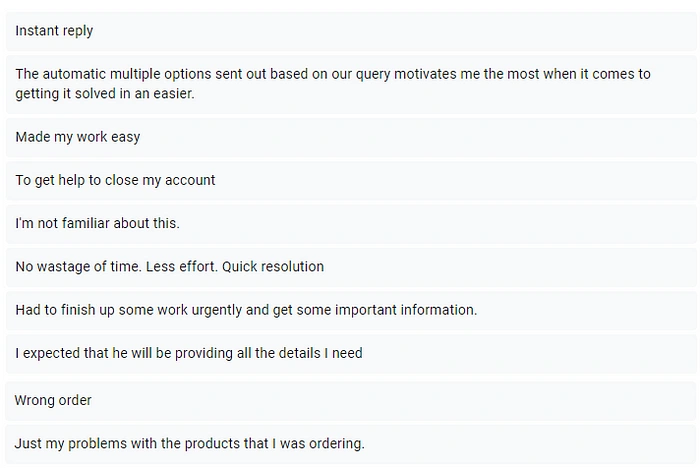Open the "To get help to close my account" response
This screenshot has height=469, width=700.
(351, 180)
